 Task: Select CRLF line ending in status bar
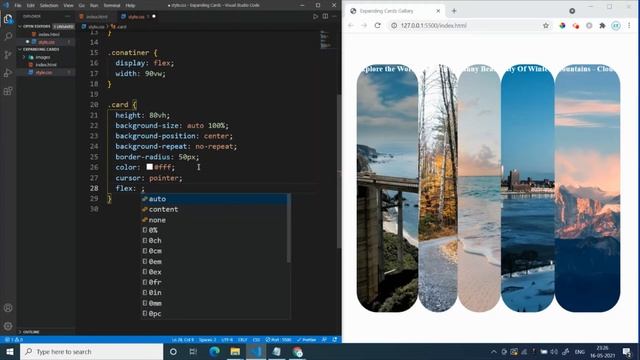click(x=242, y=340)
